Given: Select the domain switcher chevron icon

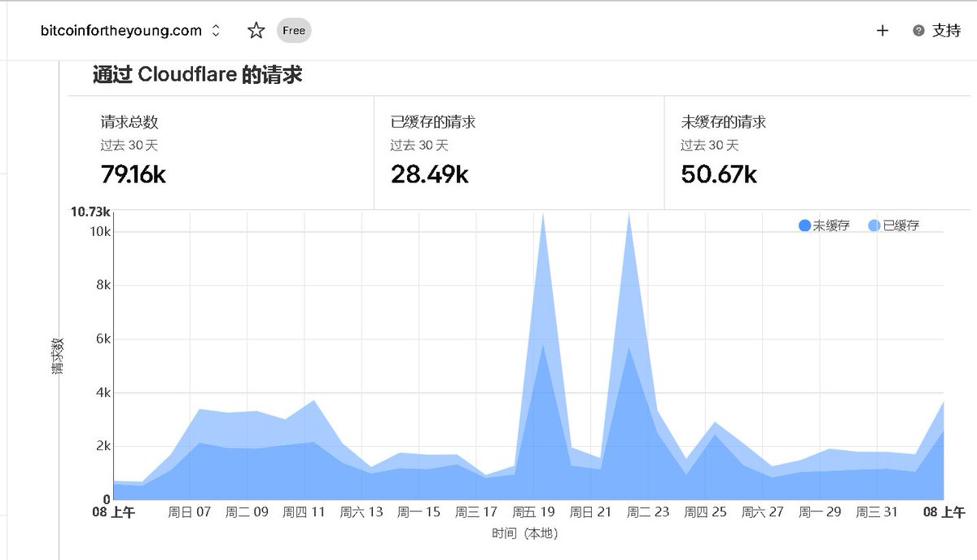Looking at the screenshot, I should [x=214, y=30].
